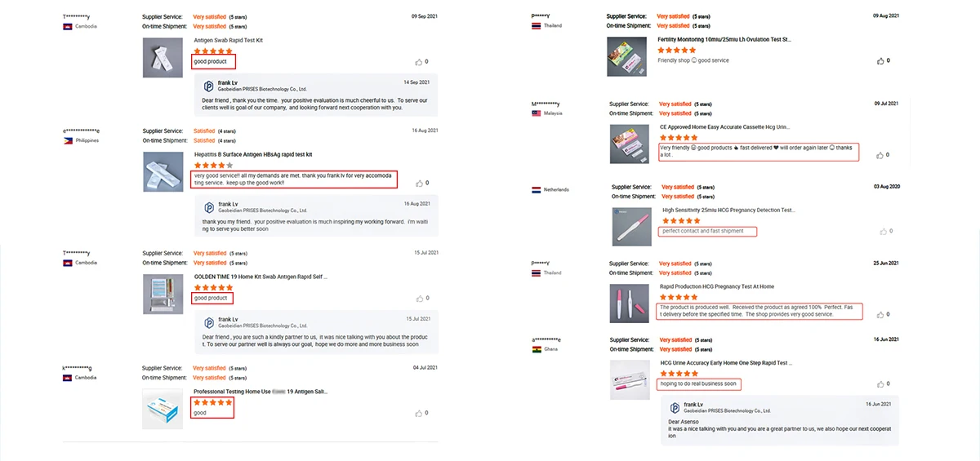Click thumbs-up on the CE Approved Cassette review
Viewport: 980px width, 461px height.
(x=880, y=155)
